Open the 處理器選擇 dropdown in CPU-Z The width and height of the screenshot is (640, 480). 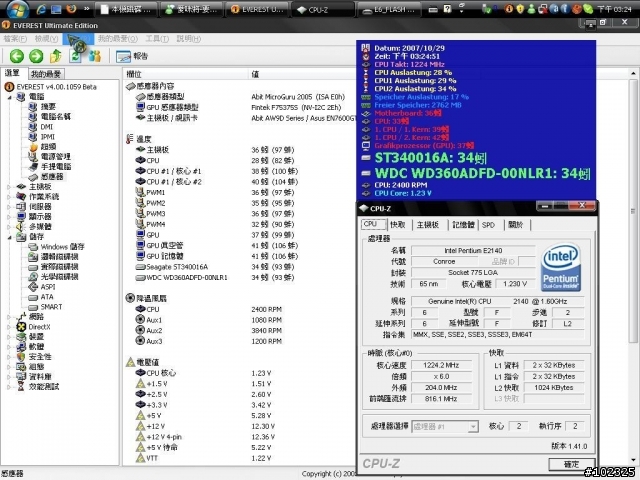[x=444, y=427]
